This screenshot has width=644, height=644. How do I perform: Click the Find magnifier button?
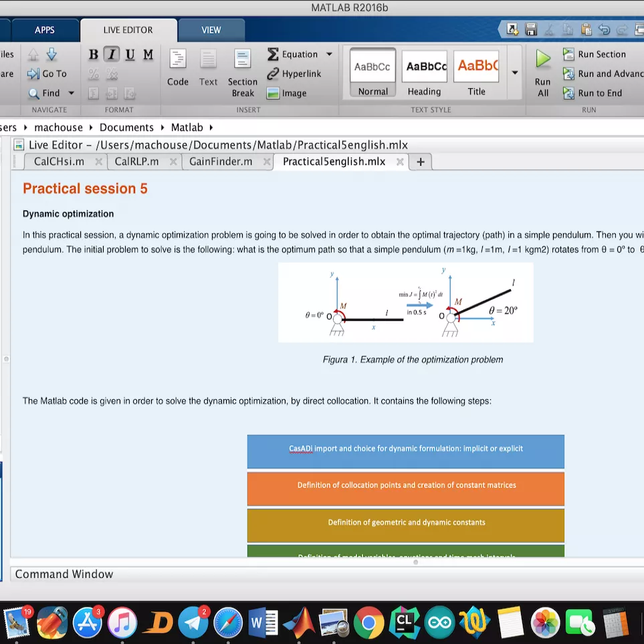[x=44, y=93]
